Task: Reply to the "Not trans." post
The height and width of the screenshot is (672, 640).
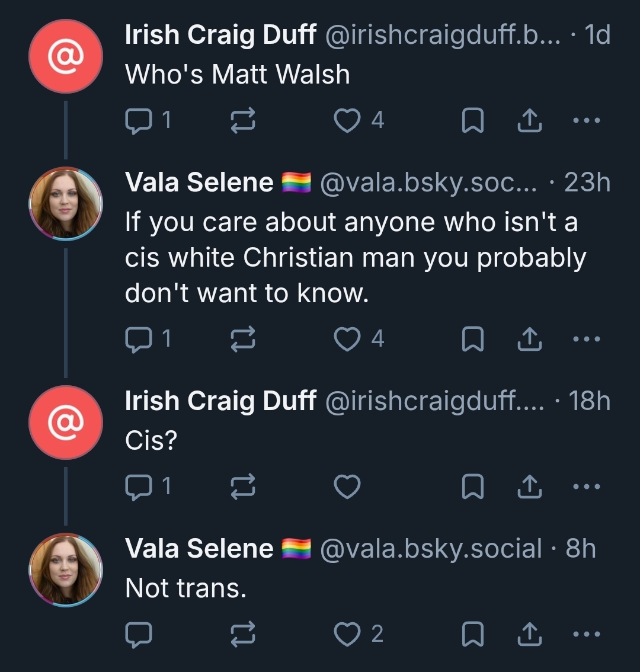Action: pos(138,634)
